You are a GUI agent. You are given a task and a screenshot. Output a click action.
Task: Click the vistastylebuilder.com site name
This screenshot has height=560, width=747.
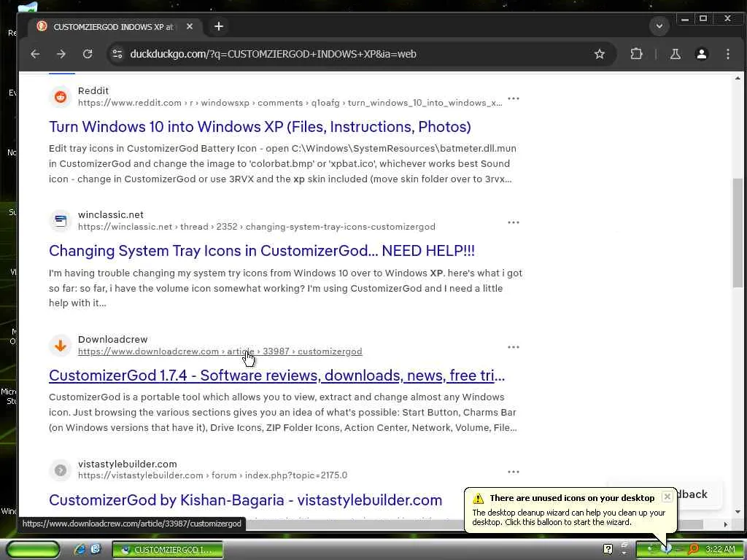click(x=128, y=464)
